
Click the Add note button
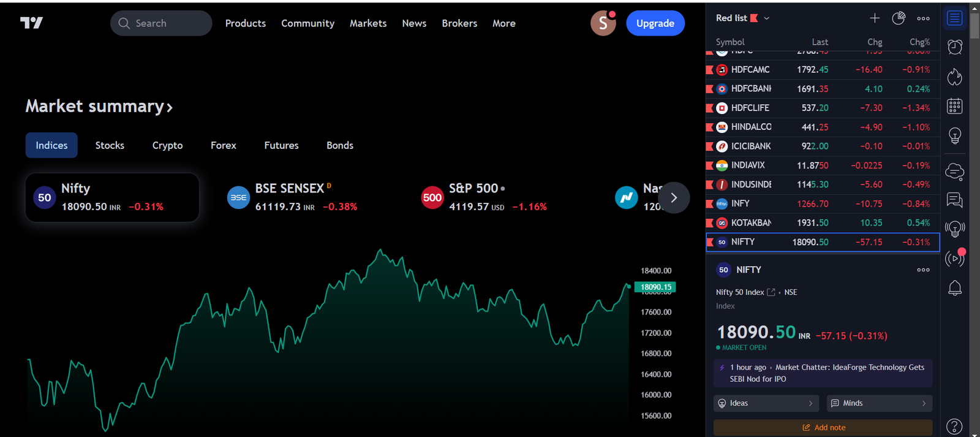(823, 427)
